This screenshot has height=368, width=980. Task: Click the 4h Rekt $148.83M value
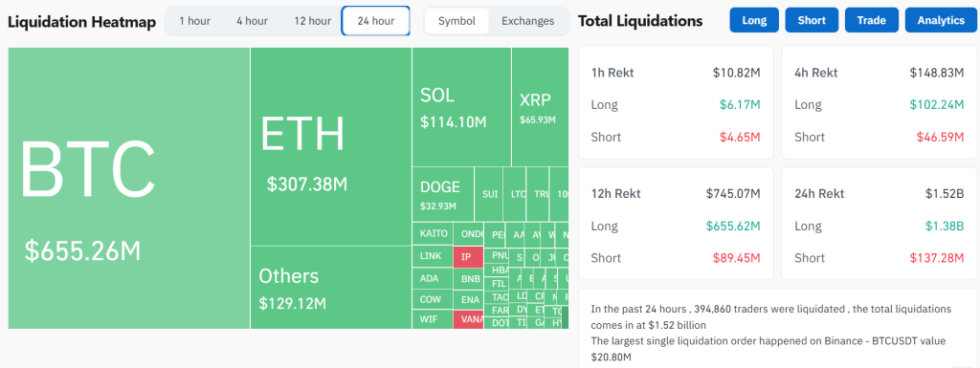(x=937, y=73)
